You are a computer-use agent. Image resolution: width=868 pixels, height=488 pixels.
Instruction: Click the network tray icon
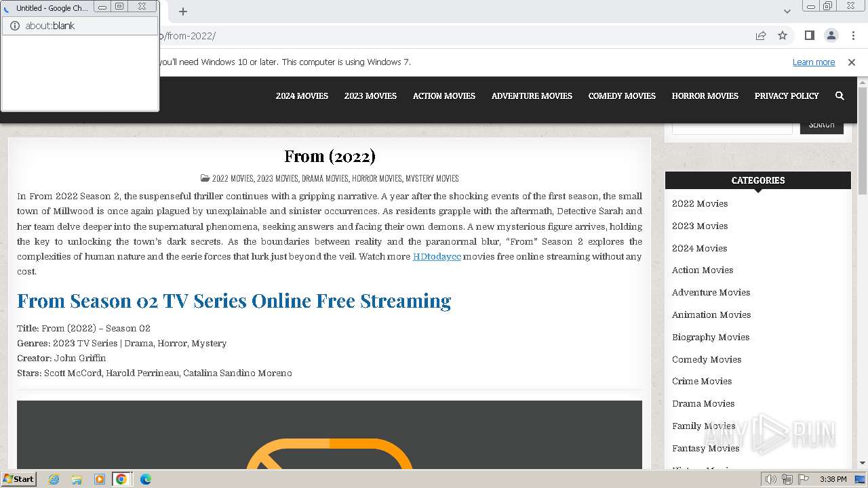click(787, 479)
